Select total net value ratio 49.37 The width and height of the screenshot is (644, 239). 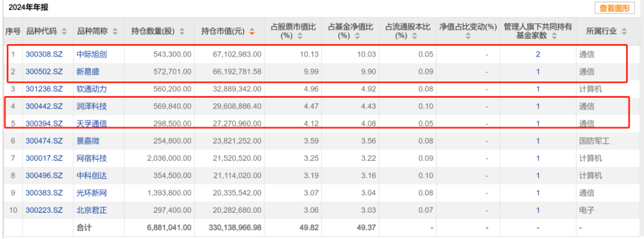coord(367,227)
